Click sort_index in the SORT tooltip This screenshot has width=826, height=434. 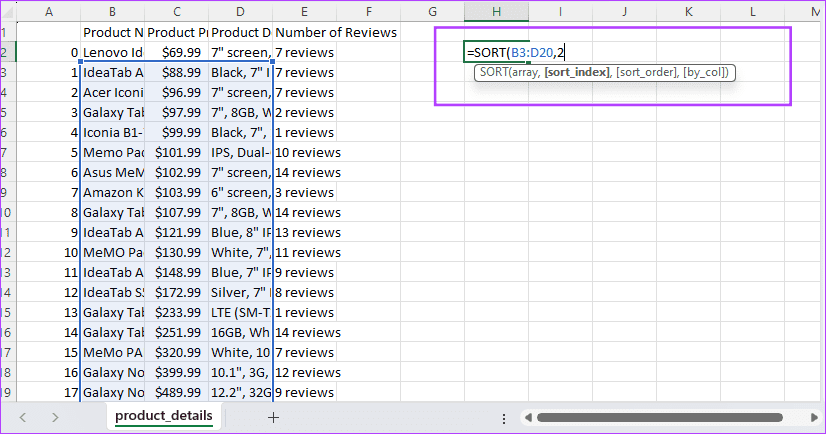576,72
